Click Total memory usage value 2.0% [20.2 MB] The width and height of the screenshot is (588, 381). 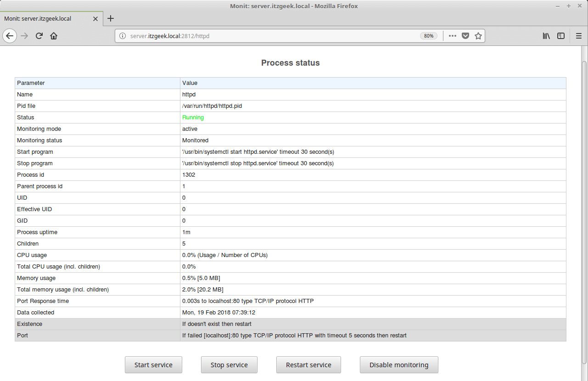click(x=203, y=290)
